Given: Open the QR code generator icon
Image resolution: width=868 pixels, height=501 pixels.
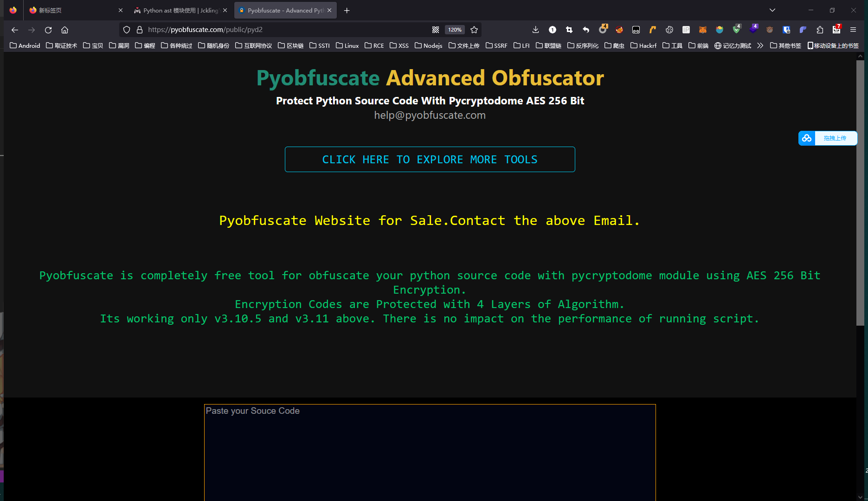Looking at the screenshot, I should (x=436, y=30).
